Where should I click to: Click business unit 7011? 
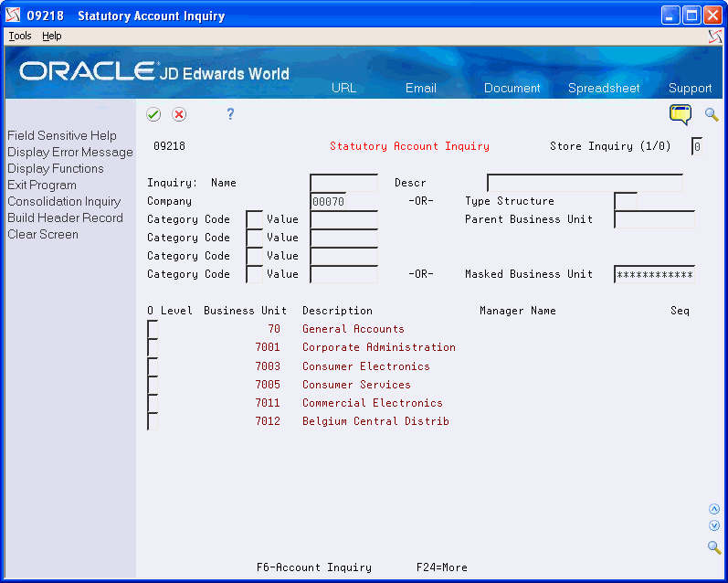tap(268, 403)
